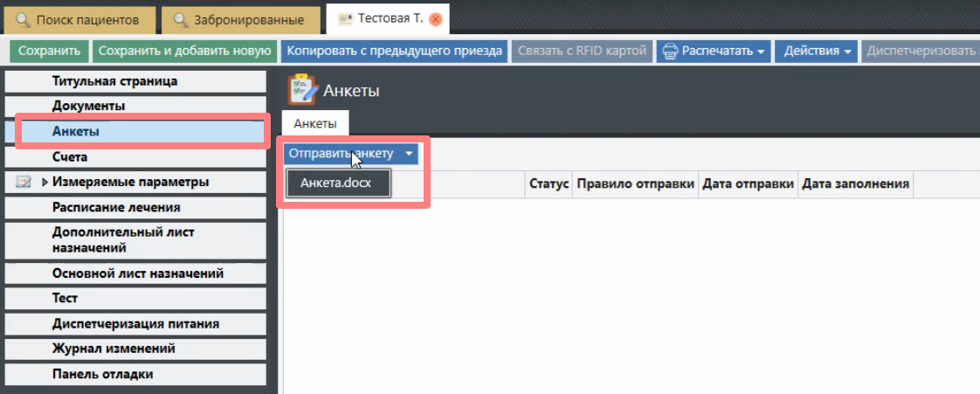Open Титульная страница in the sidebar
Screen dimensions: 980x394
114,81
